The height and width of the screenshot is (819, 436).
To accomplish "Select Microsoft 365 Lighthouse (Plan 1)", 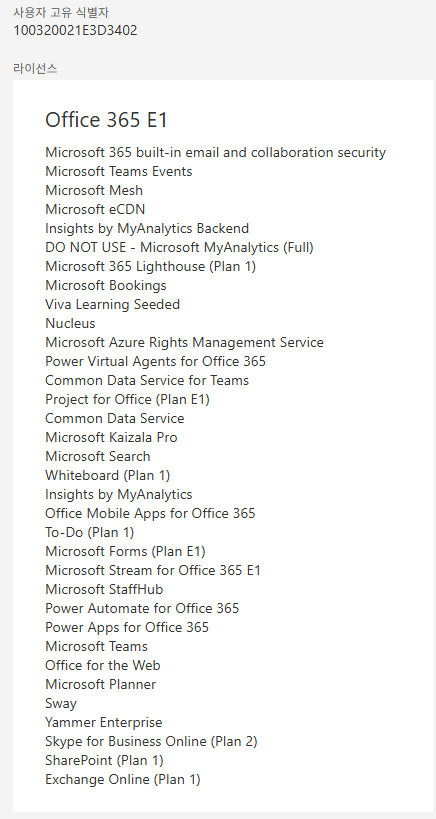I will (x=150, y=266).
